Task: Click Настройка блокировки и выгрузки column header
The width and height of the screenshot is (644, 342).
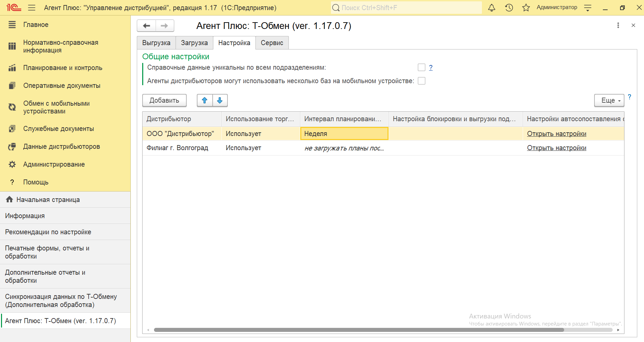Action: click(456, 119)
